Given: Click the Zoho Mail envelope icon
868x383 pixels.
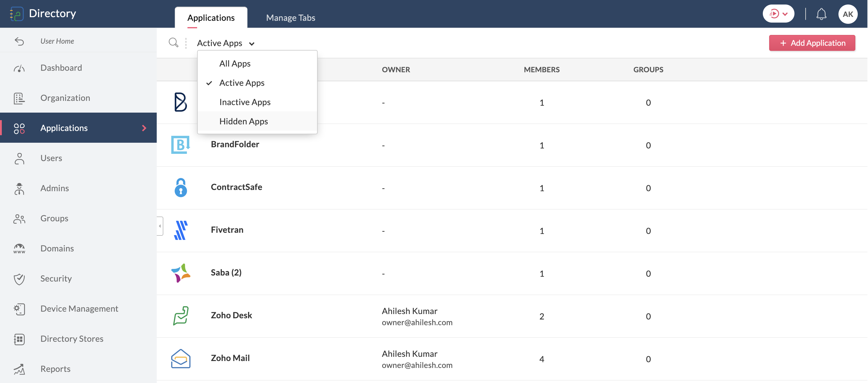Looking at the screenshot, I should 181,358.
